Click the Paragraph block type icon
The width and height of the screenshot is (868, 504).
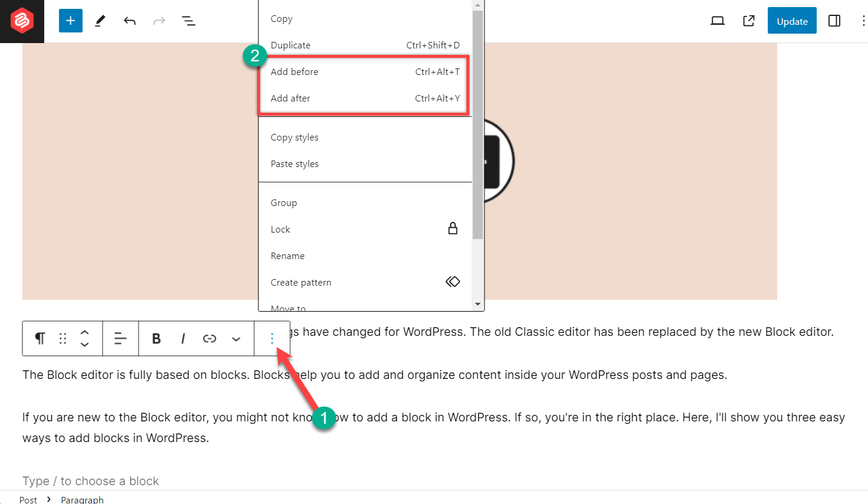40,338
